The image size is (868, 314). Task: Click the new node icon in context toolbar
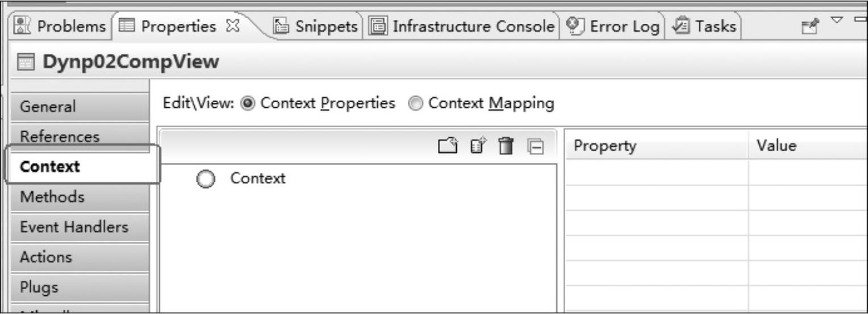coord(447,146)
